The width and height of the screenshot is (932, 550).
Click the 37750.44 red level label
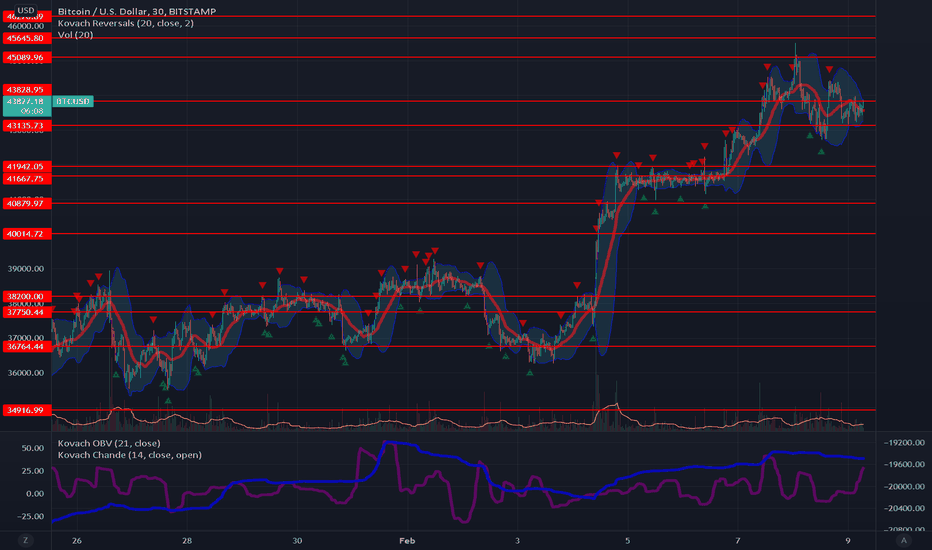27,312
